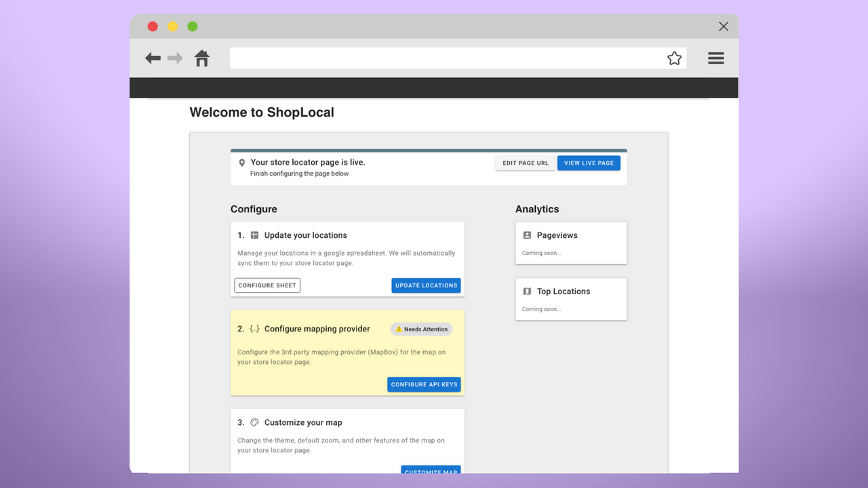Click the Needs Attention badge
Screen dimensions: 868x488
click(421, 329)
